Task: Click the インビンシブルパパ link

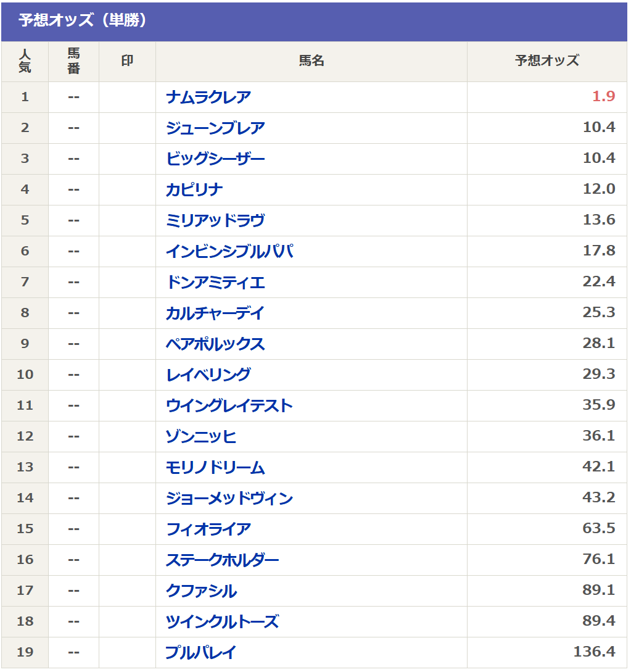Action: [229, 252]
